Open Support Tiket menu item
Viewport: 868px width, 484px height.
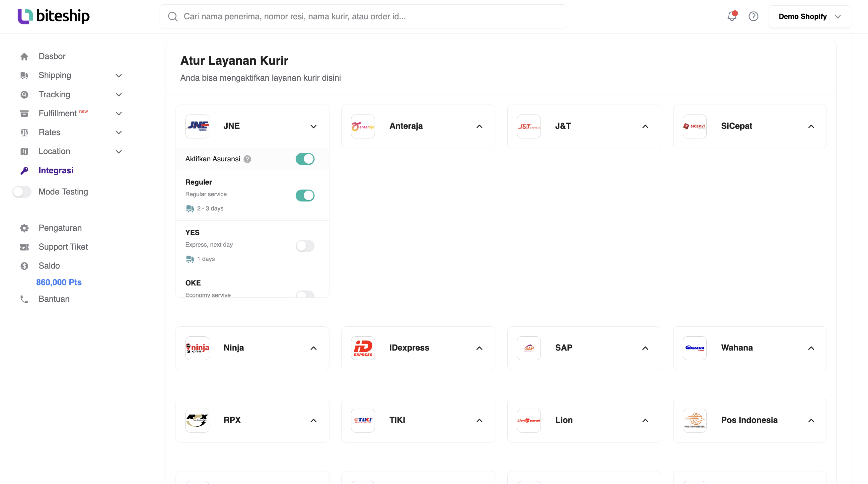point(63,247)
